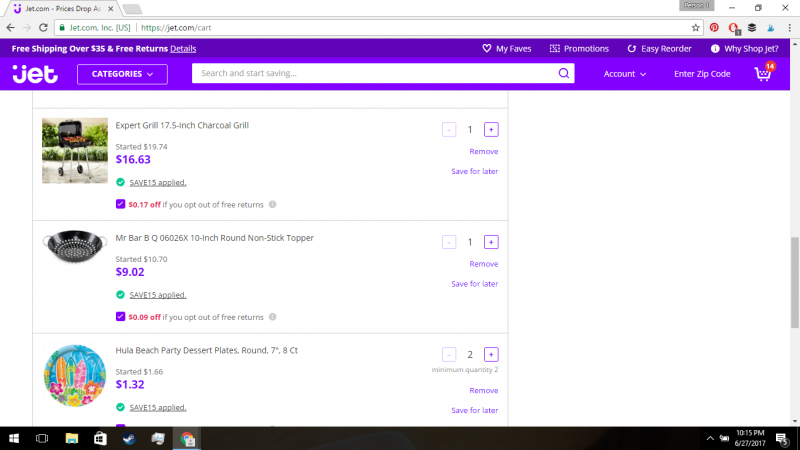Open Promotions in top bar
Image resolution: width=800 pixels, height=450 pixels.
click(x=579, y=48)
